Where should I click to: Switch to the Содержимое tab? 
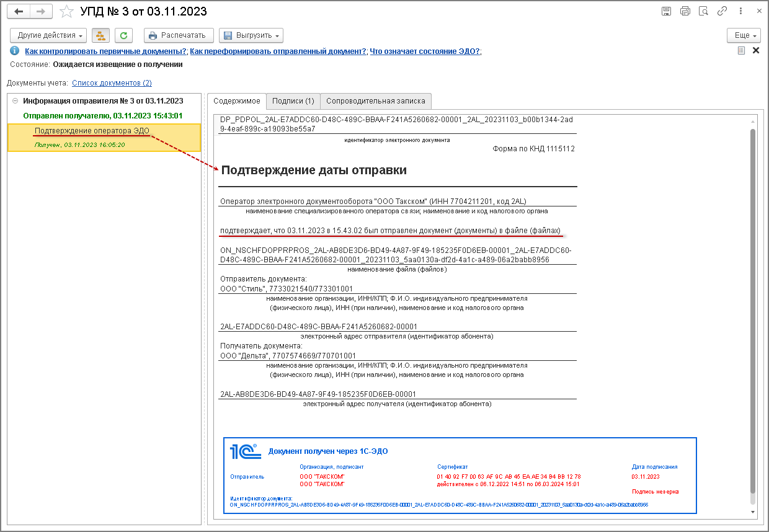pos(237,101)
